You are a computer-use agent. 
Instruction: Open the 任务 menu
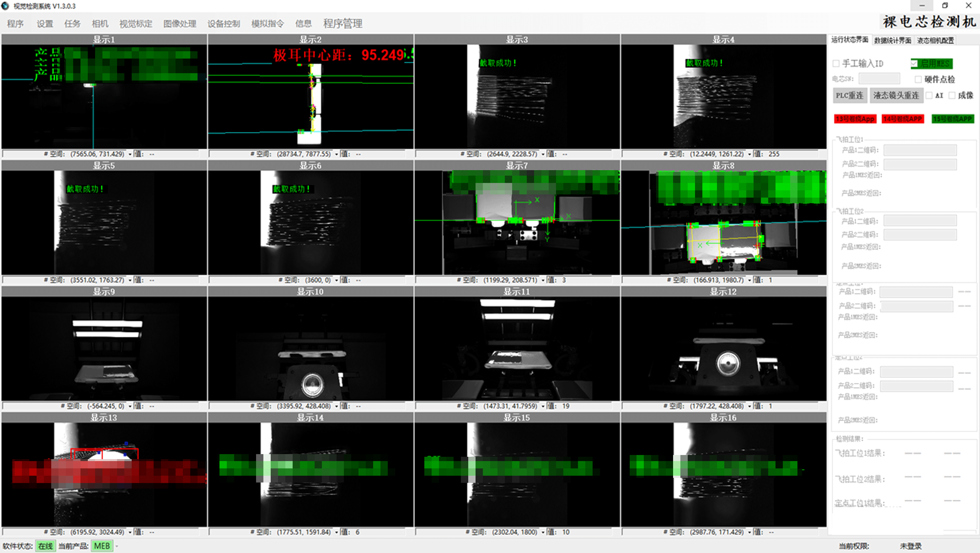pyautogui.click(x=72, y=24)
